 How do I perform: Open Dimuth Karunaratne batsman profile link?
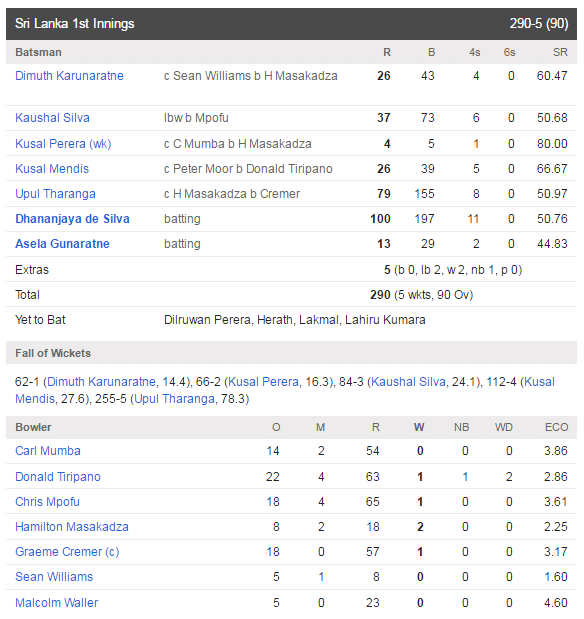point(69,76)
